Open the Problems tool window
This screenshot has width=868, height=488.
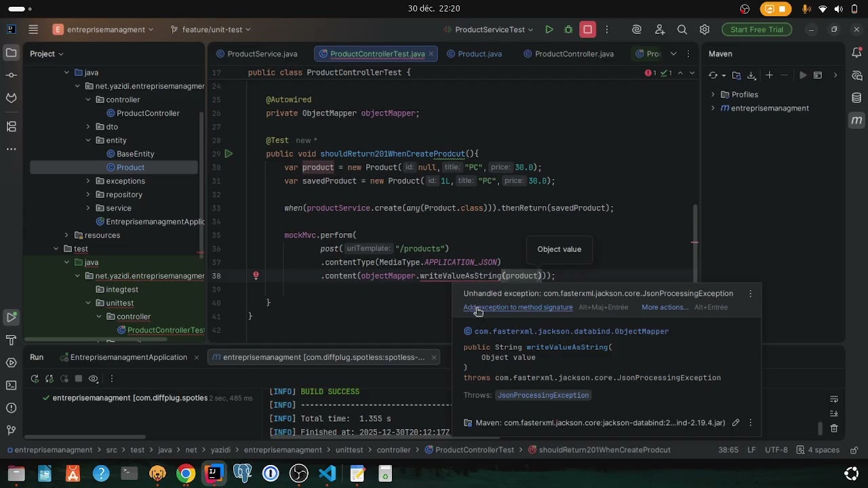(11, 408)
